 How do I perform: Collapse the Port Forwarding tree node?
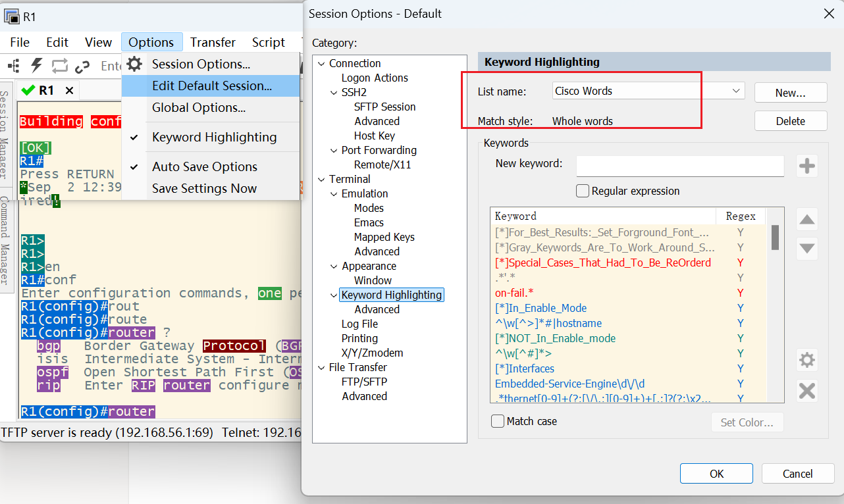tap(333, 151)
